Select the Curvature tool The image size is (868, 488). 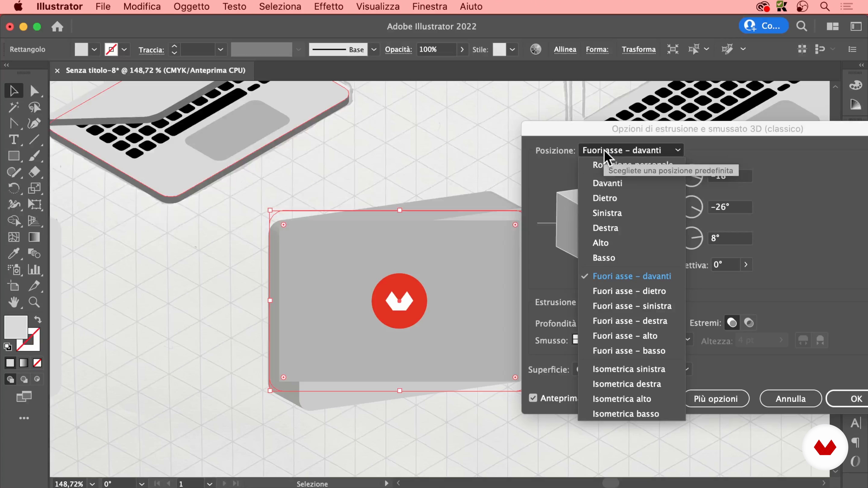(14, 123)
